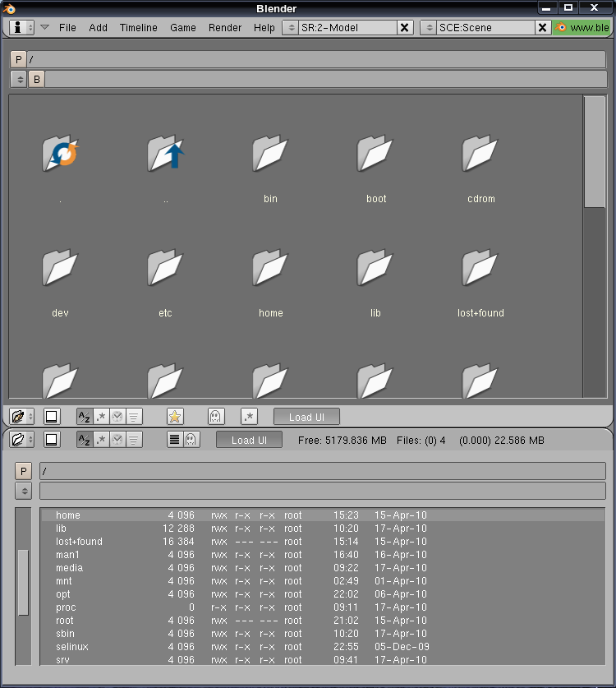Sort by size in the file browser header

[134, 439]
